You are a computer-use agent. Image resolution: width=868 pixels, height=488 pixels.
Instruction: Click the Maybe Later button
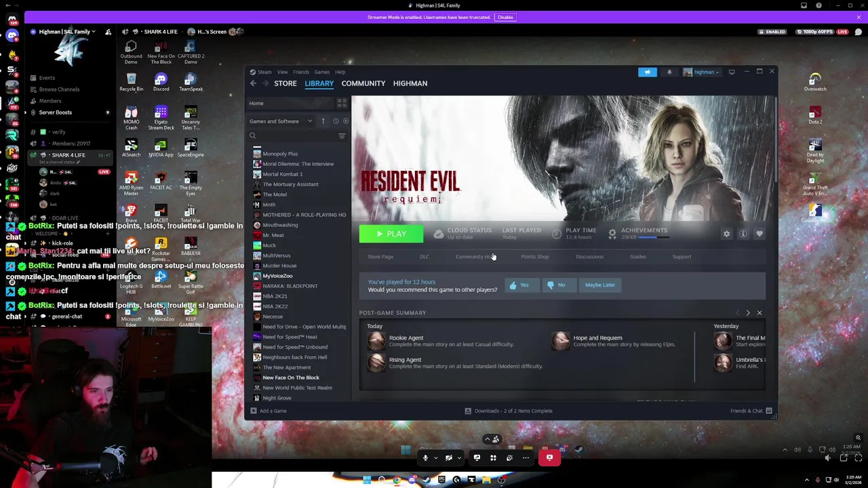pyautogui.click(x=600, y=285)
